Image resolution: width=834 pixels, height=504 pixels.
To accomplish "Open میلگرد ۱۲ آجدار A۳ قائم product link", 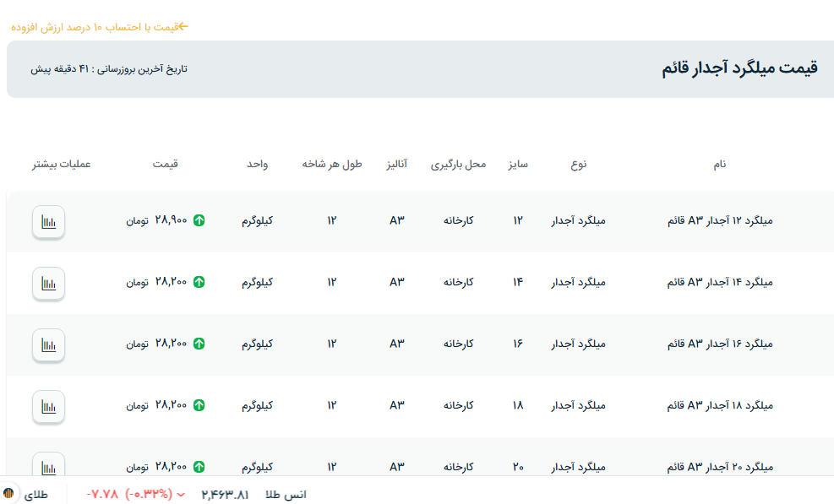I will point(720,220).
